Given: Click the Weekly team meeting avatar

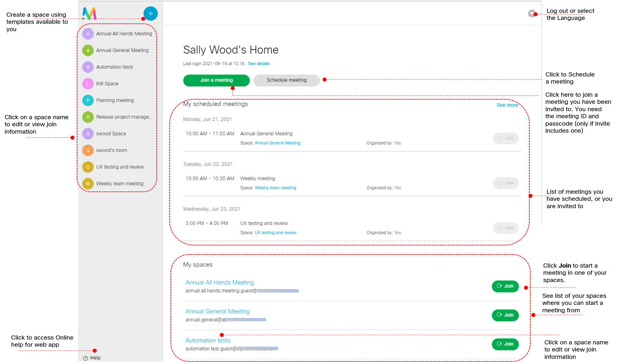Looking at the screenshot, I should click(x=88, y=183).
